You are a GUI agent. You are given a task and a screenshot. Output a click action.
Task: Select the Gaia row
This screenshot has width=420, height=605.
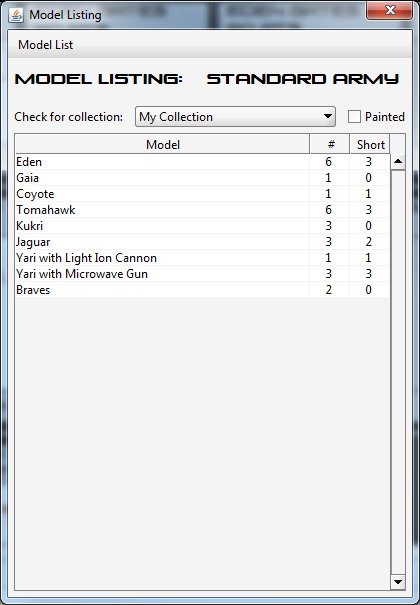[x=202, y=178]
